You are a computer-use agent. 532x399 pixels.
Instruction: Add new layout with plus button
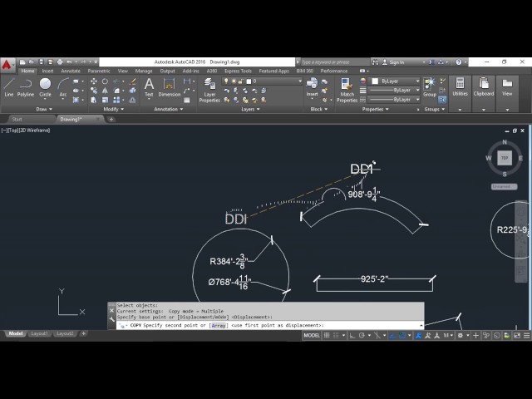point(83,333)
